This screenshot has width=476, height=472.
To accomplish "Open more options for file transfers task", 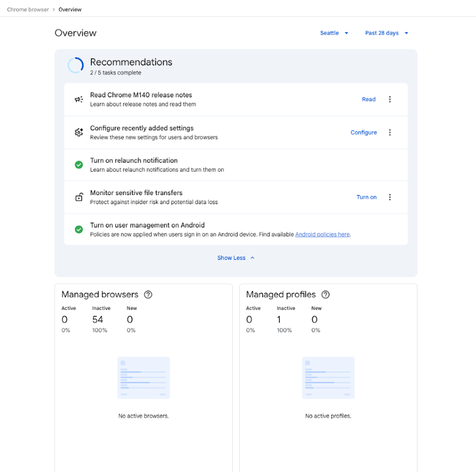I will click(390, 197).
